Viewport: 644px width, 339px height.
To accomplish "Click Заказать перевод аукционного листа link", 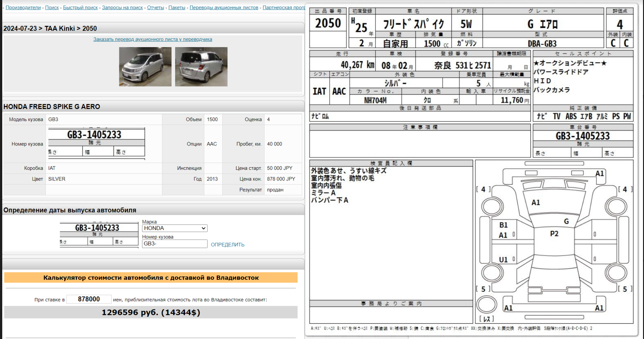I will click(153, 39).
